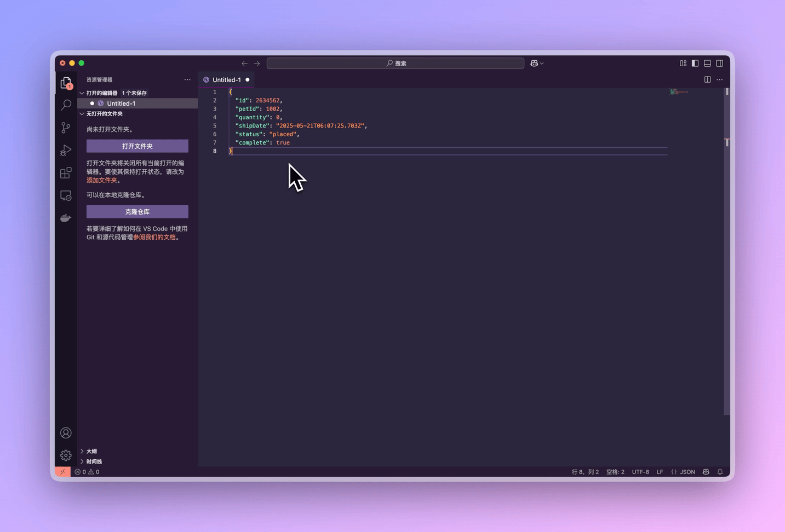Click line number 5 in gutter
This screenshot has width=785, height=532.
coord(215,126)
